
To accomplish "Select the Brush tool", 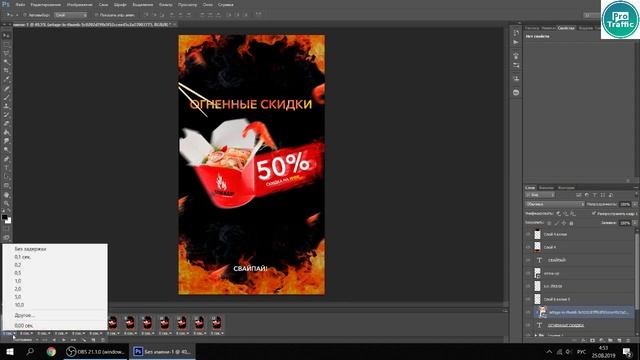I will click(6, 97).
